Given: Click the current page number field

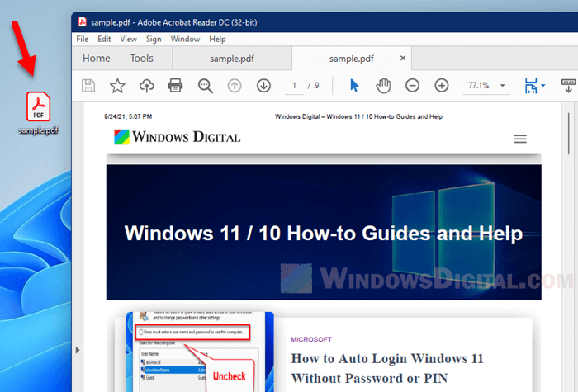Looking at the screenshot, I should pyautogui.click(x=294, y=86).
